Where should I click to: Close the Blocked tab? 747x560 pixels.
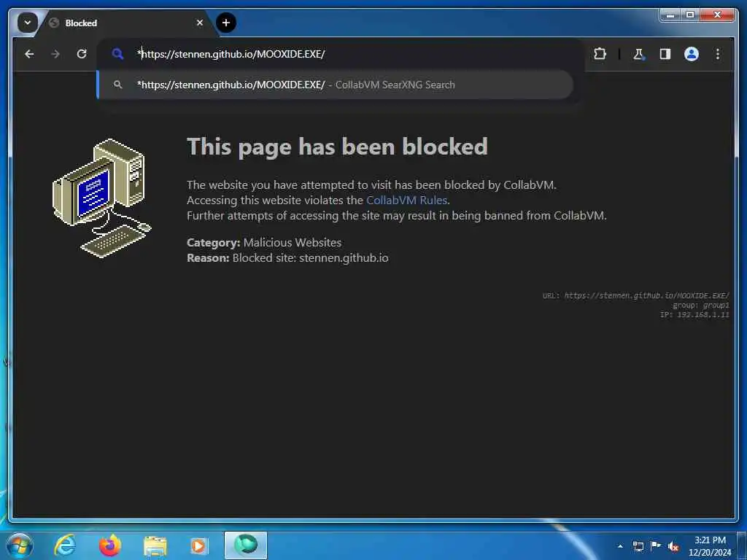click(200, 23)
